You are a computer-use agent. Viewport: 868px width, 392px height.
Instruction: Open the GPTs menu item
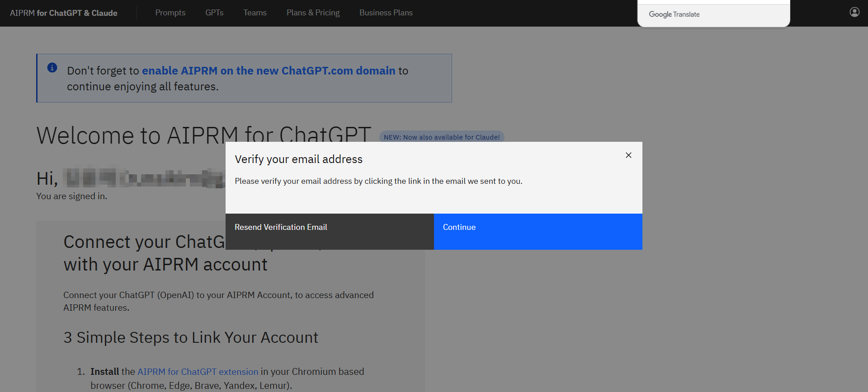click(x=214, y=13)
